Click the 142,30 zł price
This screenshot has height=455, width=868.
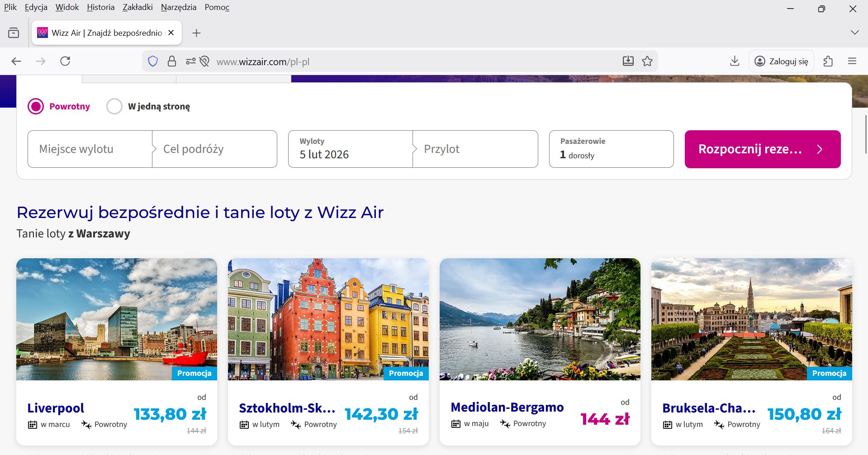click(381, 414)
